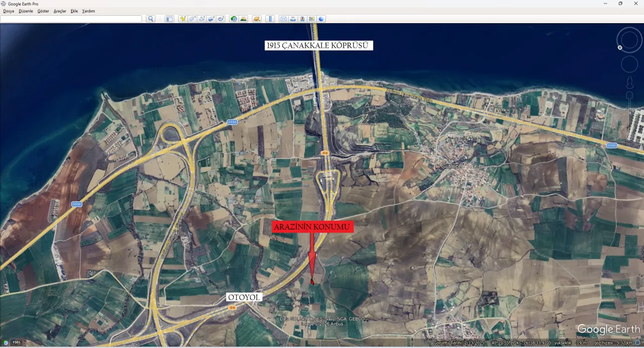Open the planet switcher icon
This screenshot has width=644, height=348.
click(257, 19)
